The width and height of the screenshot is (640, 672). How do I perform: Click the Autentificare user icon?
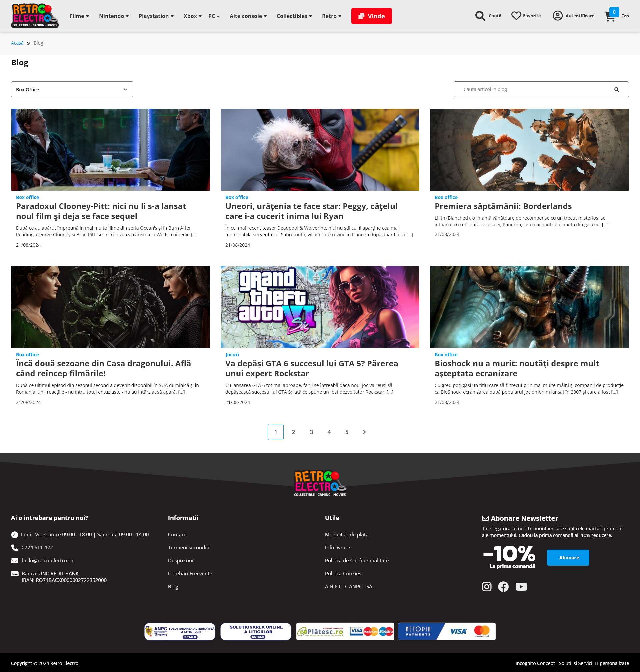click(557, 16)
